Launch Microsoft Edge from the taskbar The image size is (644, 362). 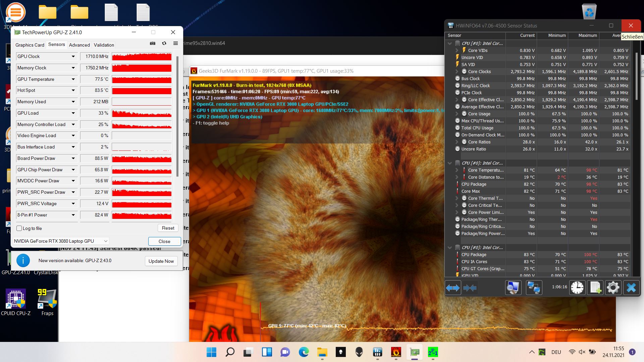pos(304,352)
